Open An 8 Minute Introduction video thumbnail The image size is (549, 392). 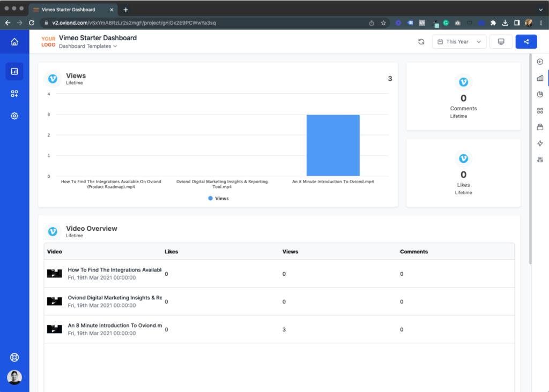[55, 329]
